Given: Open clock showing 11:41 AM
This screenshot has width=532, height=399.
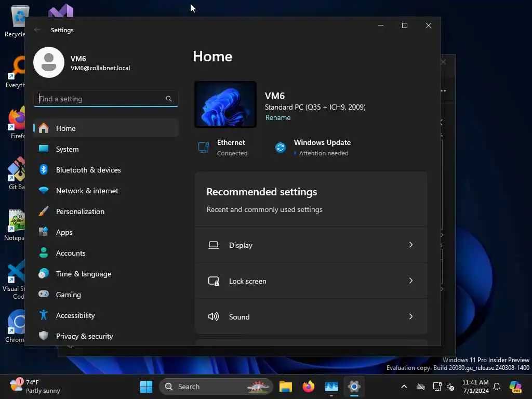Looking at the screenshot, I should point(475,387).
